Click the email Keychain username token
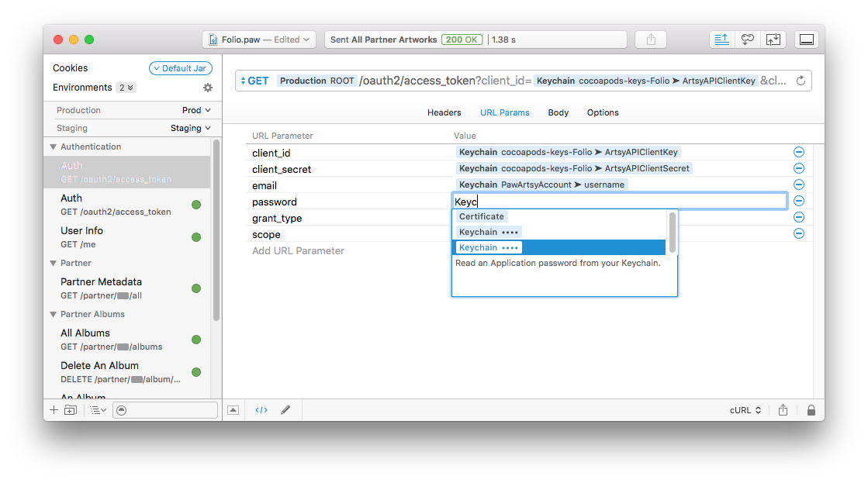 coord(541,185)
